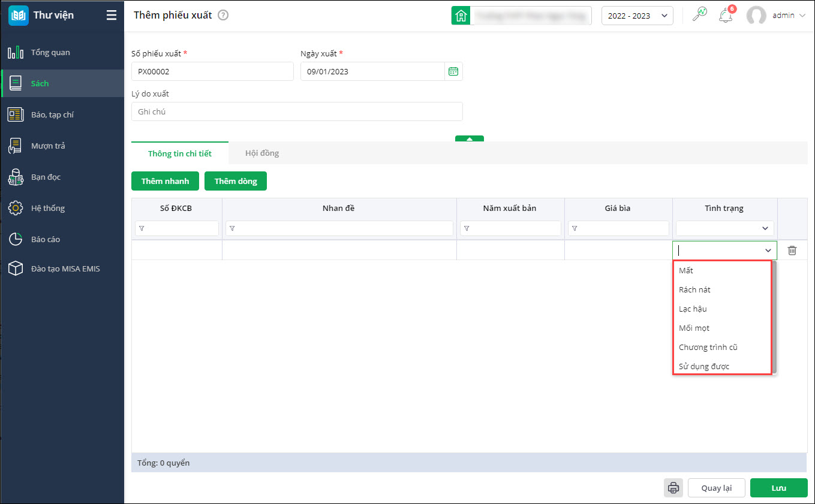The width and height of the screenshot is (815, 504).
Task: Open the 2022 - 2023 school year dropdown
Action: point(637,16)
